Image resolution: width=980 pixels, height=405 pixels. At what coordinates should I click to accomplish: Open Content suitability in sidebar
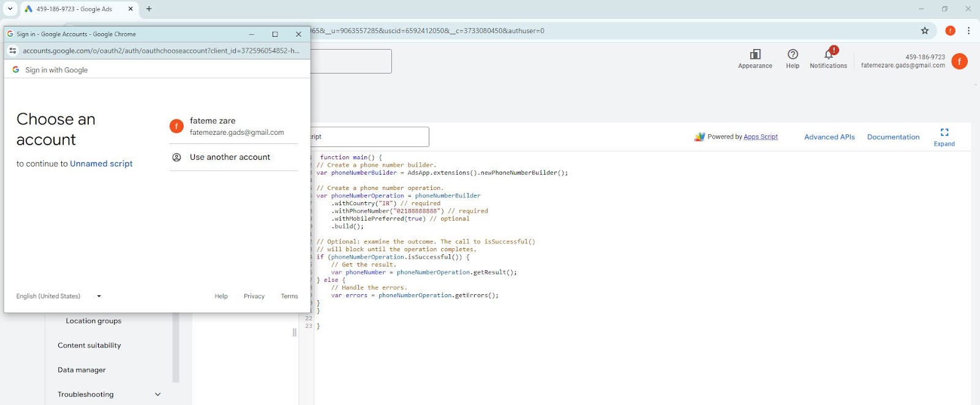click(x=89, y=346)
